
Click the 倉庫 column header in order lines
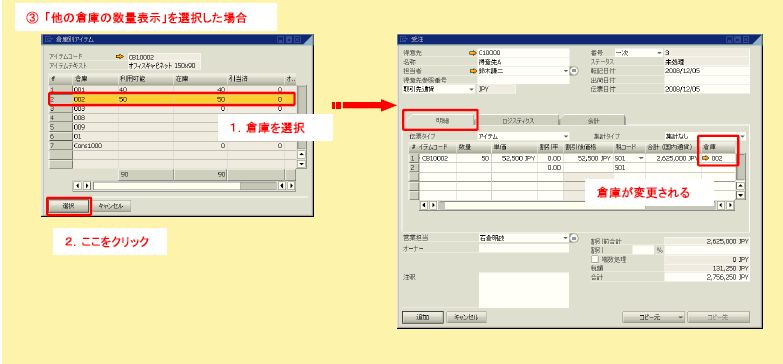(718, 147)
